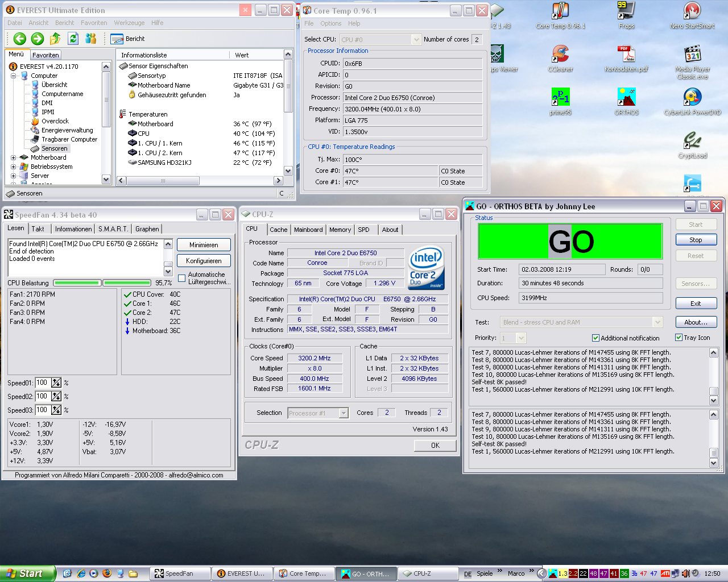Select Energieverwaltung in the EVEREST tree

[x=67, y=130]
